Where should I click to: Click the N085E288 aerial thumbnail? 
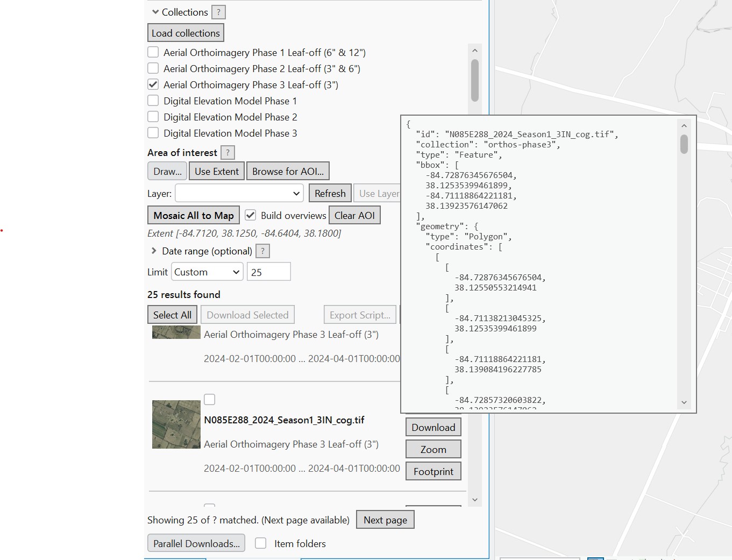click(176, 424)
